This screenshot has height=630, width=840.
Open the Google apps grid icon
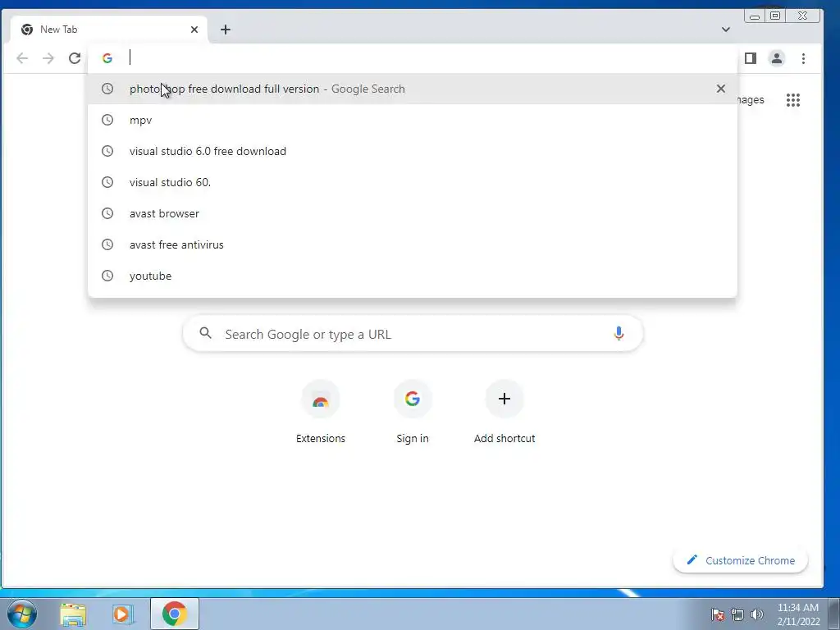point(793,99)
